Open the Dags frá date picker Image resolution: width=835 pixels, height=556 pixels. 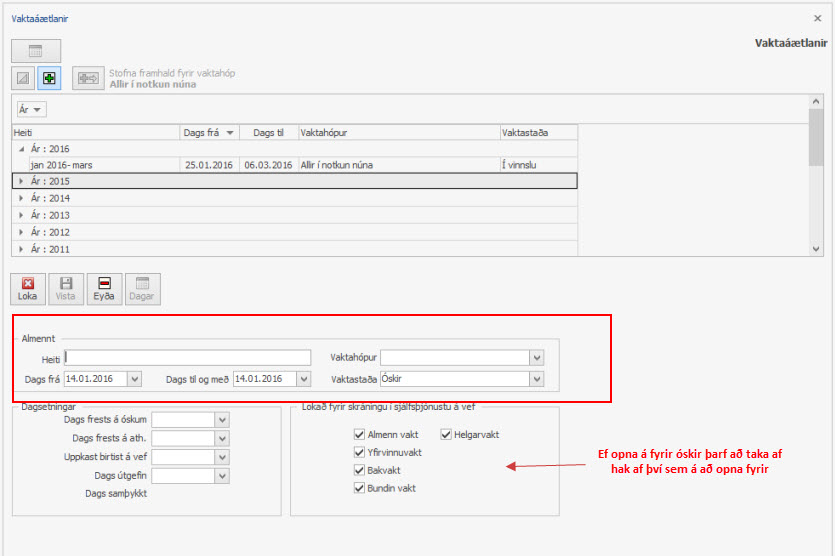coord(135,379)
